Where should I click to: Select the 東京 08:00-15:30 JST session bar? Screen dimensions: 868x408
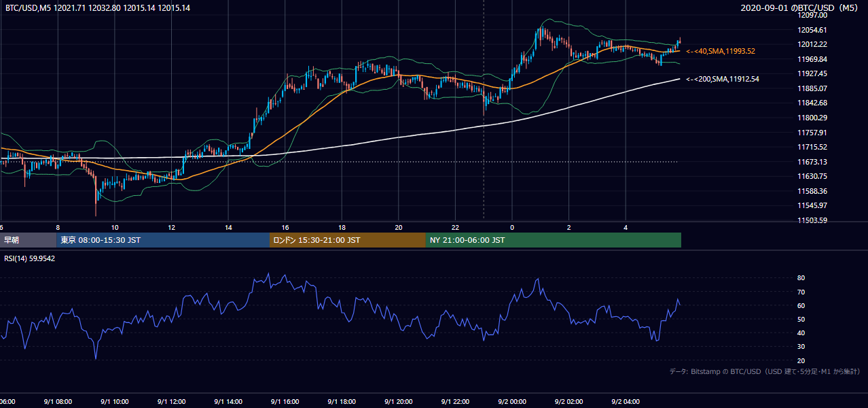point(163,240)
